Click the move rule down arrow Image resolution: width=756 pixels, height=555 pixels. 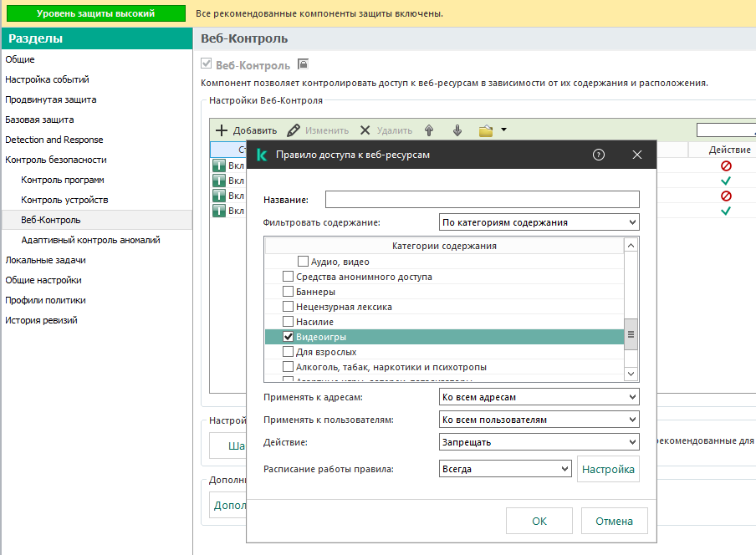(457, 130)
